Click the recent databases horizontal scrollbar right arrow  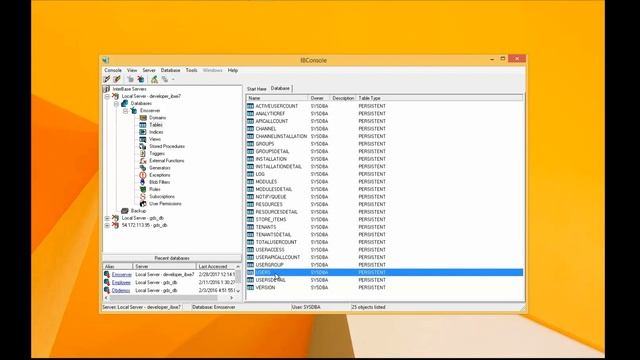click(x=232, y=298)
